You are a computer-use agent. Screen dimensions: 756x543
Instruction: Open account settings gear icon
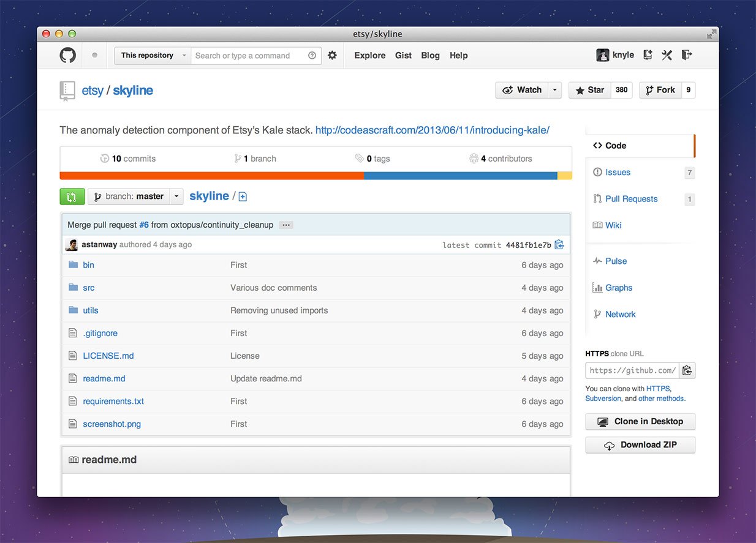[x=332, y=55]
